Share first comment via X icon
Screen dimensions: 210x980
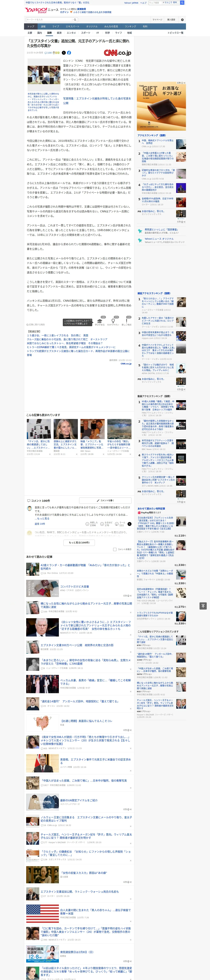tap(130, 524)
